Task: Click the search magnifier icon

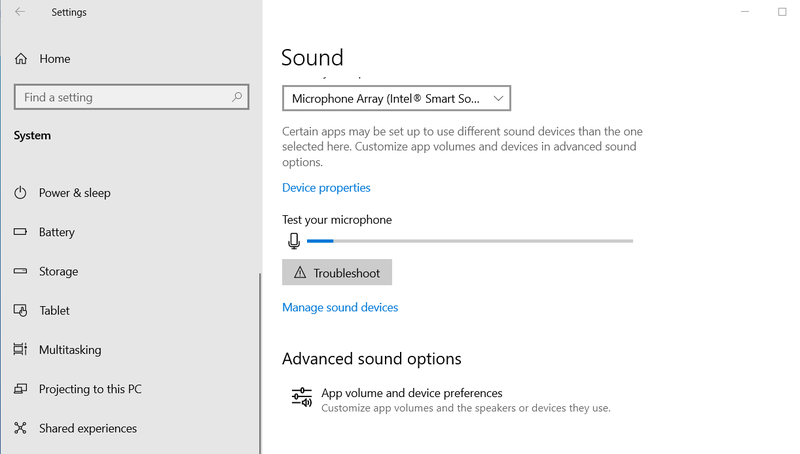Action: click(237, 96)
